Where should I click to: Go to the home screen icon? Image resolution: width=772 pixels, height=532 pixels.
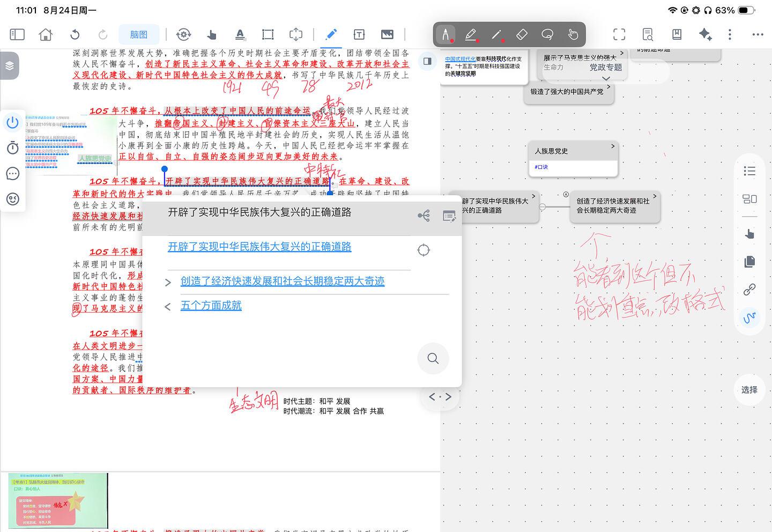point(46,34)
